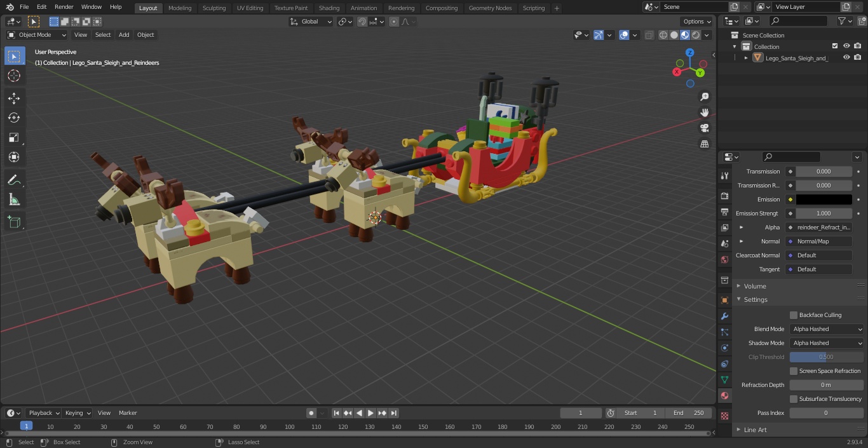The width and height of the screenshot is (868, 448).
Task: Open the File menu
Action: coord(24,7)
